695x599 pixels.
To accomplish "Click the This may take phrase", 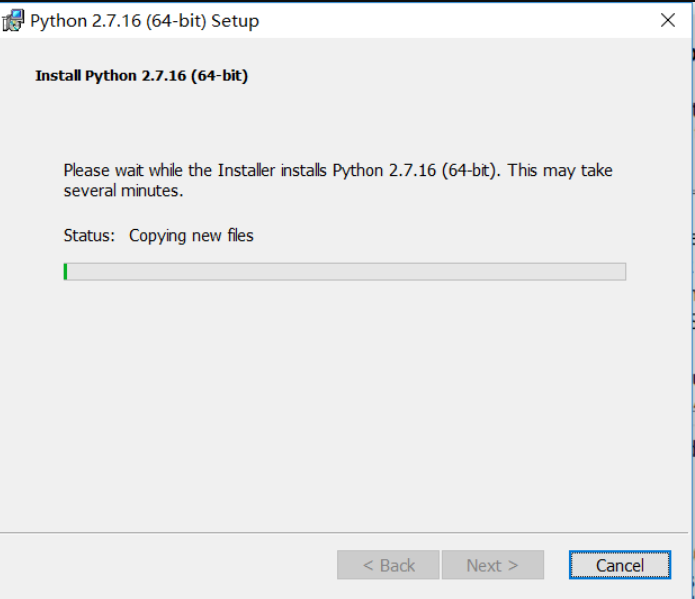I will (560, 170).
